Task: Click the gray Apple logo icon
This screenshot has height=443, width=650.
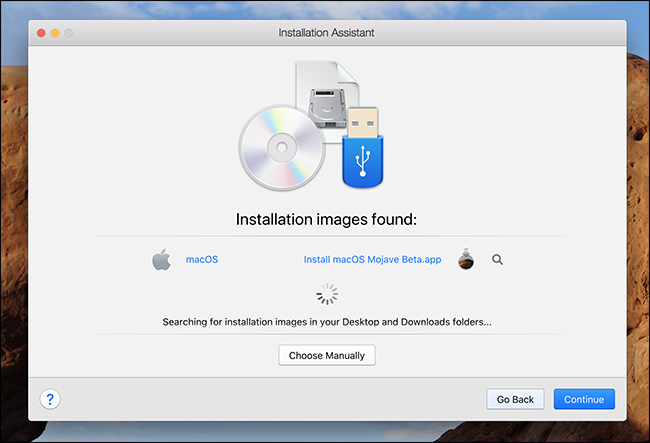Action: pos(162,259)
